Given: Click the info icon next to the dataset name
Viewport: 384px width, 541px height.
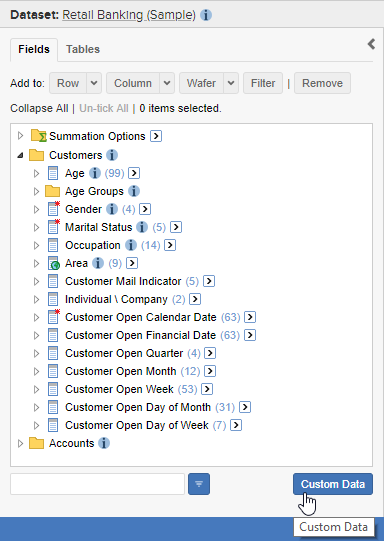Looking at the screenshot, I should click(206, 15).
